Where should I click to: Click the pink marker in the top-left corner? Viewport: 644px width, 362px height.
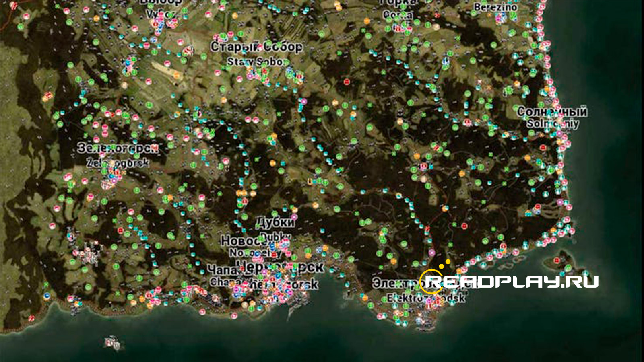coord(26,16)
